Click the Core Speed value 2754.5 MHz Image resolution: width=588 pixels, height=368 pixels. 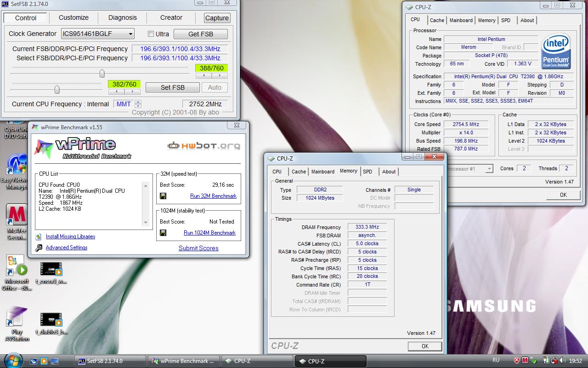pos(466,124)
